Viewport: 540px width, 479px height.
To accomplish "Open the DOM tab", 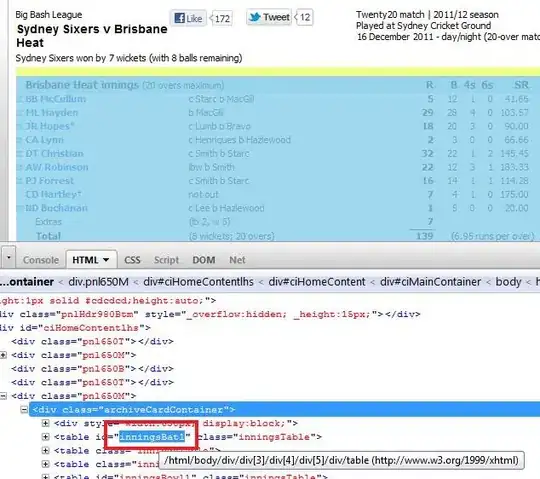I will click(204, 260).
